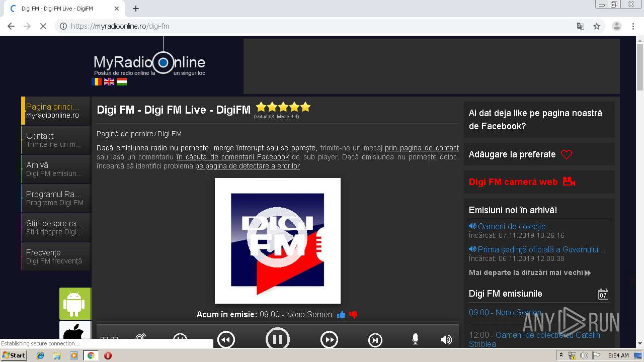Screen dimensions: 644x362
Task: Open the Programul Radio sidebar item
Action: (x=56, y=198)
